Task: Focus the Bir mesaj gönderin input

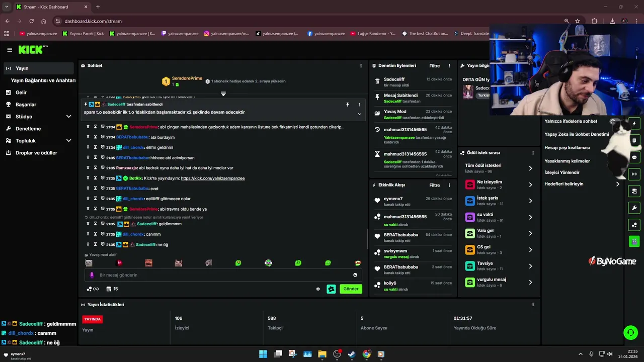Action: point(223,275)
